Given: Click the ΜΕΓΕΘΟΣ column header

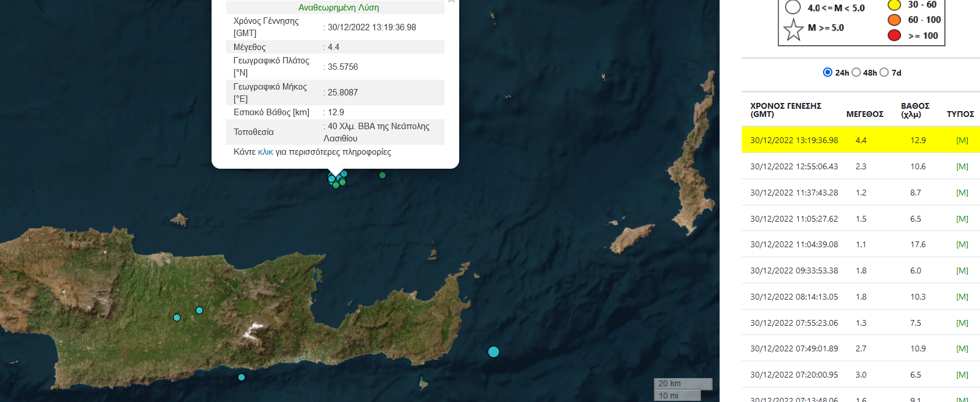Looking at the screenshot, I should click(x=864, y=114).
